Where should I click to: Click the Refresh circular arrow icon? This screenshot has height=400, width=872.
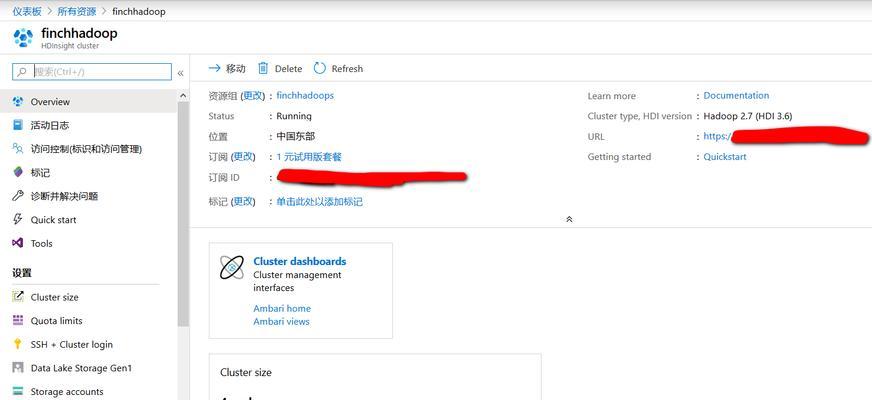[x=320, y=68]
